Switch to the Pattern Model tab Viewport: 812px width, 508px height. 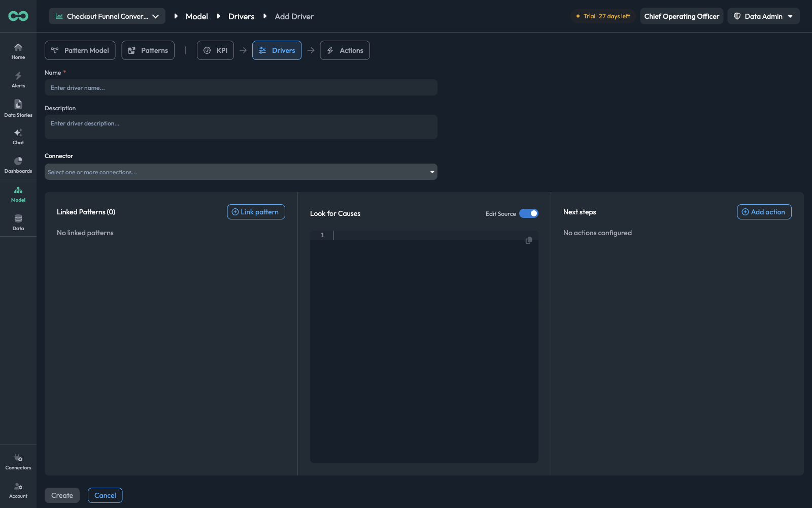80,50
